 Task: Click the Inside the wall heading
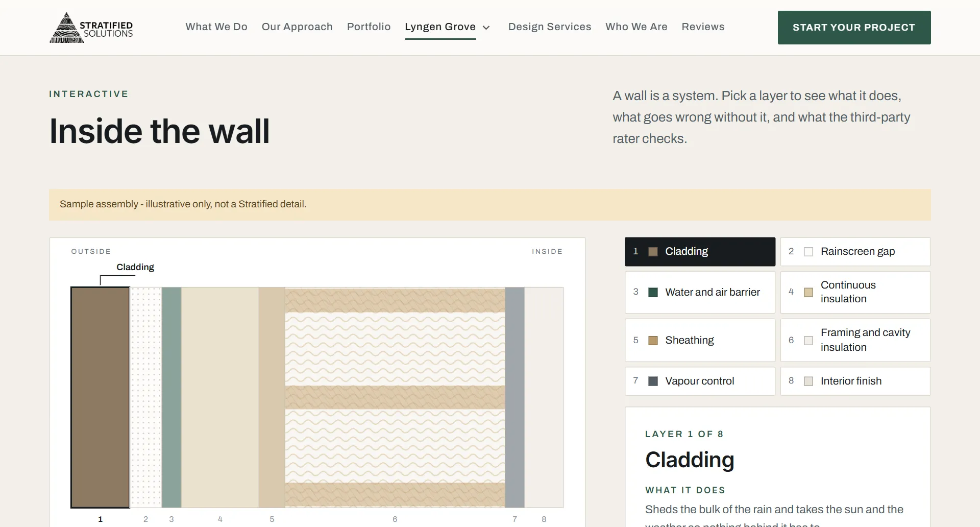point(159,131)
